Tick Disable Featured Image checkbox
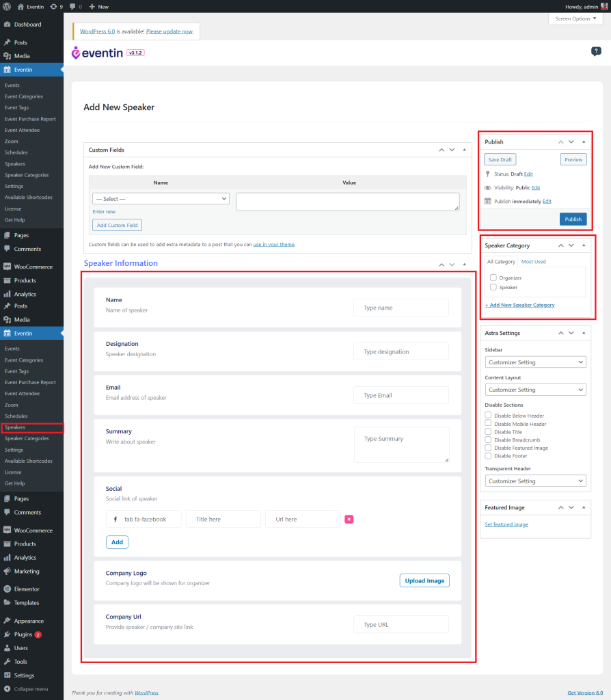 tap(488, 448)
